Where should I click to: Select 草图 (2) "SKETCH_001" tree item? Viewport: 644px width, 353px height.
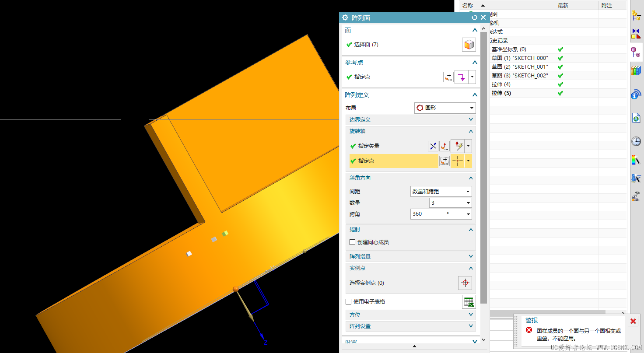click(x=520, y=67)
